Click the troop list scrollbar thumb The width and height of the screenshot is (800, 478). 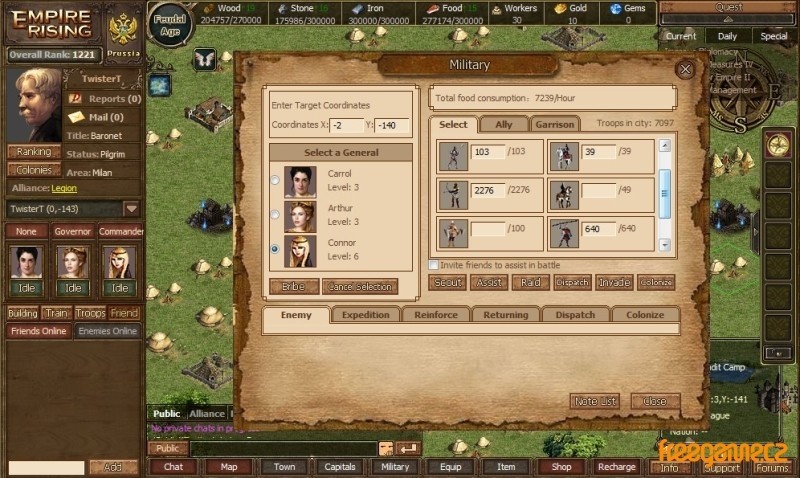coord(665,194)
